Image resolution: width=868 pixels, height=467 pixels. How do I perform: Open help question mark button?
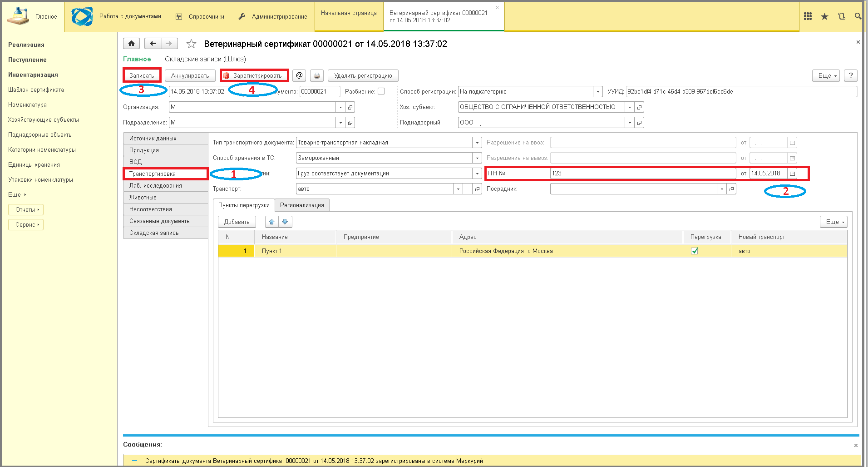pyautogui.click(x=851, y=75)
